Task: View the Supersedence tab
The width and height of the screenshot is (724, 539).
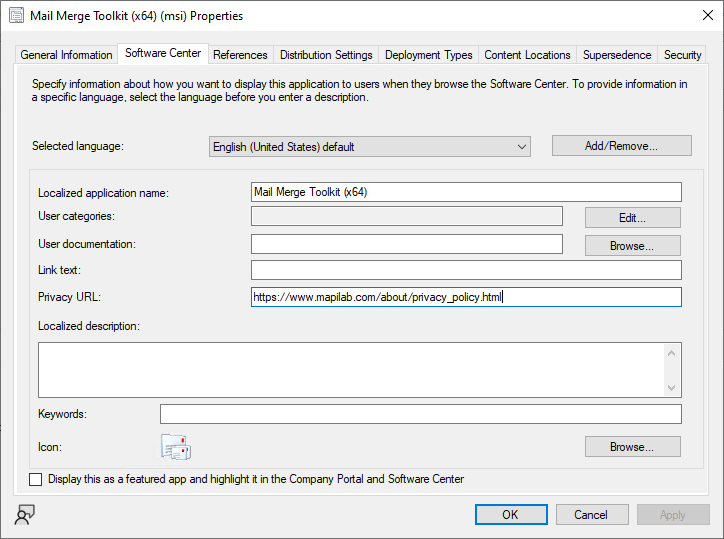Action: (617, 55)
